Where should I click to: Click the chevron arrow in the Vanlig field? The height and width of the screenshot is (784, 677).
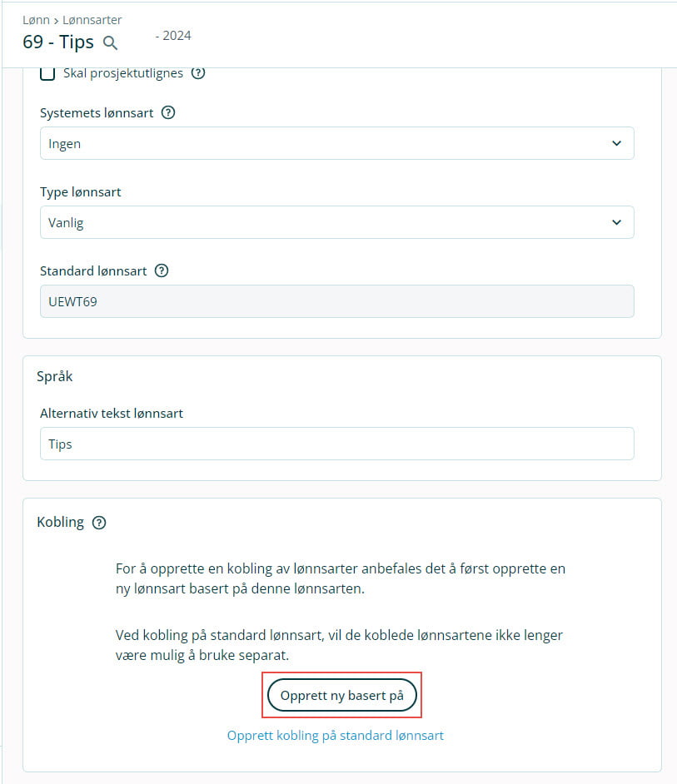pyautogui.click(x=616, y=222)
